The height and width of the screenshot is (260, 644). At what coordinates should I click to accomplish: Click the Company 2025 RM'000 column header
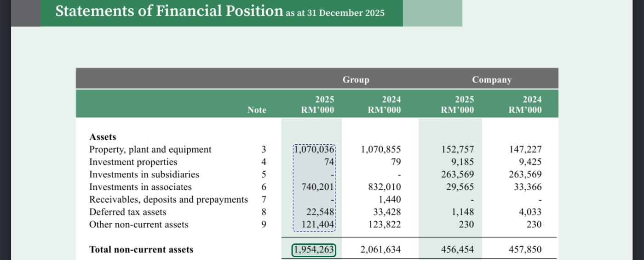coord(457,105)
